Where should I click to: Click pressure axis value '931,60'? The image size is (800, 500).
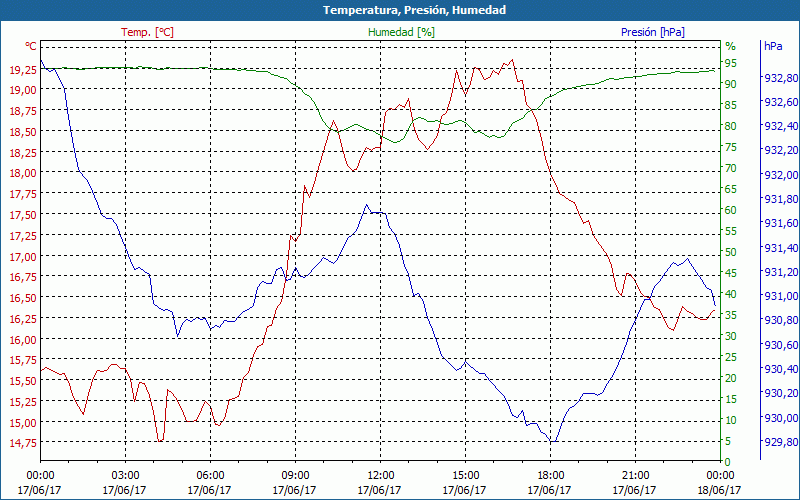point(781,223)
